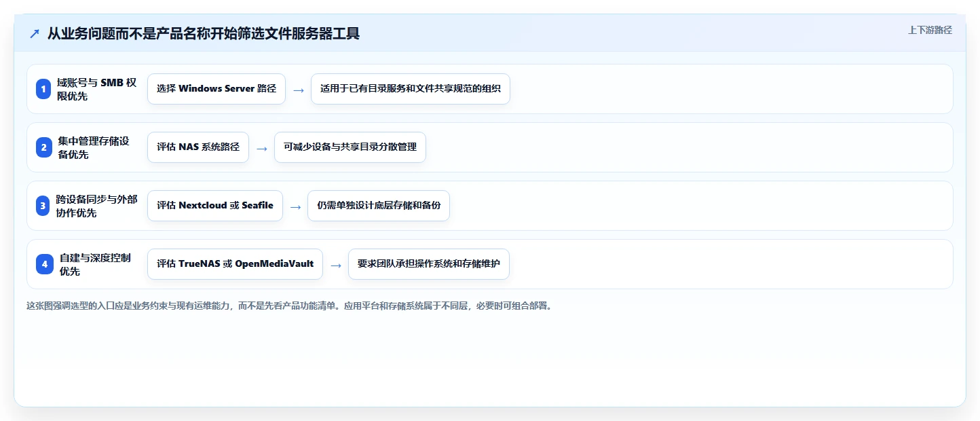
Task: Select the 自建与深度控制优先 label
Action: pos(95,264)
